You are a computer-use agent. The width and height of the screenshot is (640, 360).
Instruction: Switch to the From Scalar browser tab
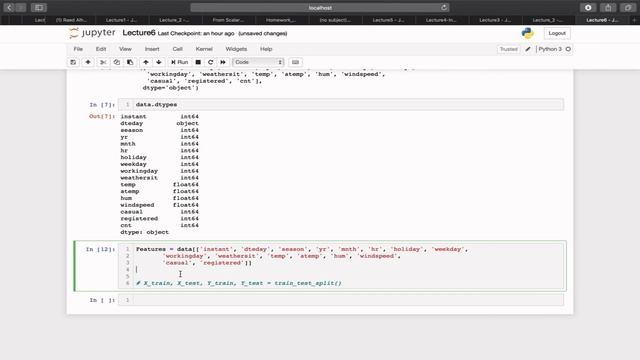click(x=228, y=20)
